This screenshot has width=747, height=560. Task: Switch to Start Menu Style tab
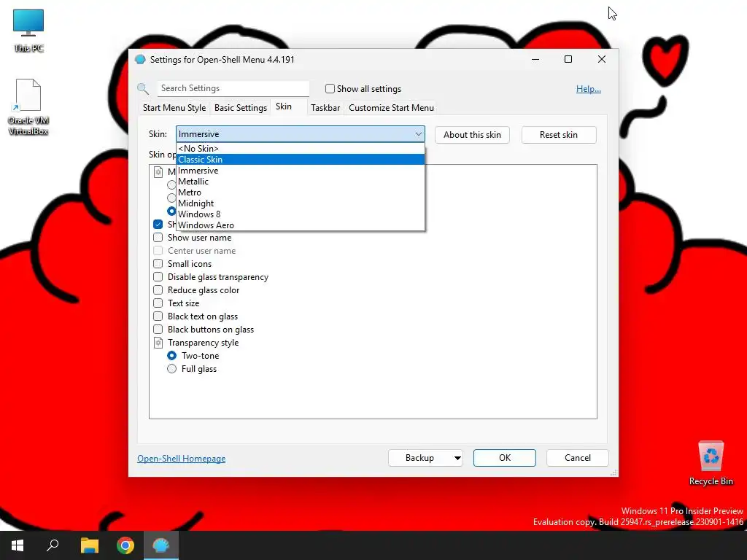tap(174, 108)
